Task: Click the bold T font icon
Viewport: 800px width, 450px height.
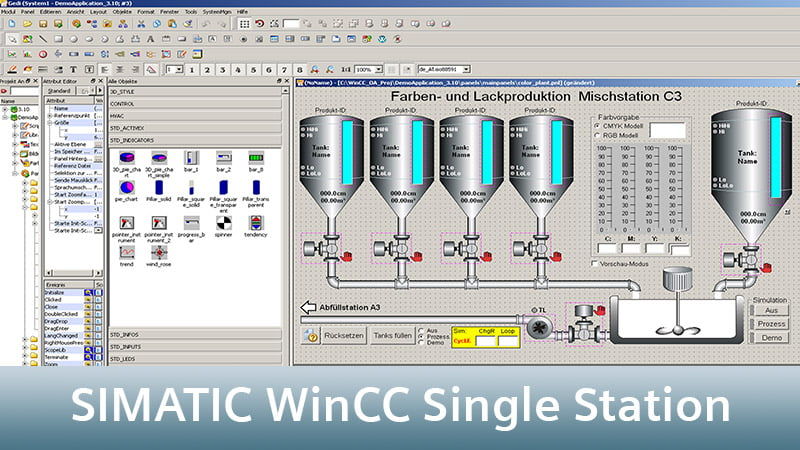Action: tap(73, 69)
